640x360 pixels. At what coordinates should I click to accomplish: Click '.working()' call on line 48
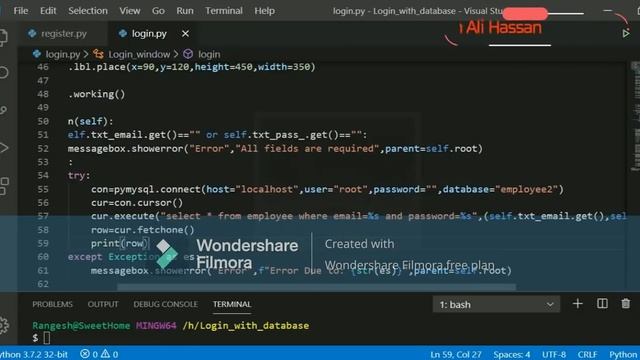[x=96, y=94]
